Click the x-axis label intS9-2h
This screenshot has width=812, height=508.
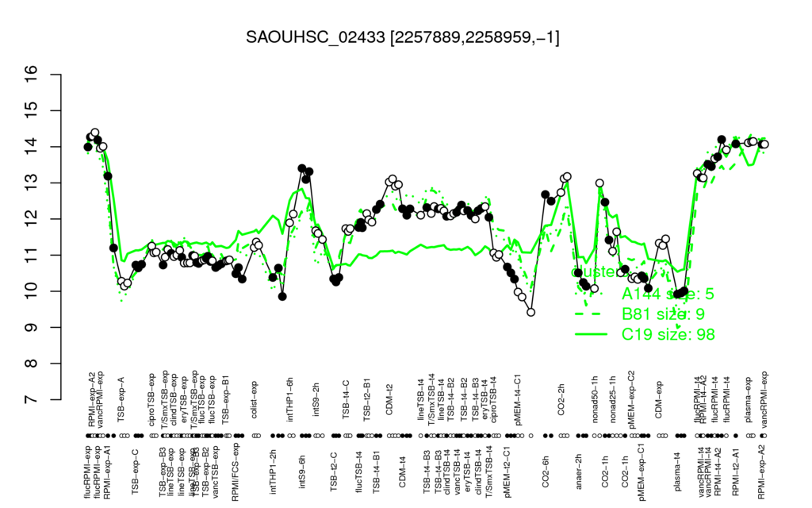pos(316,400)
